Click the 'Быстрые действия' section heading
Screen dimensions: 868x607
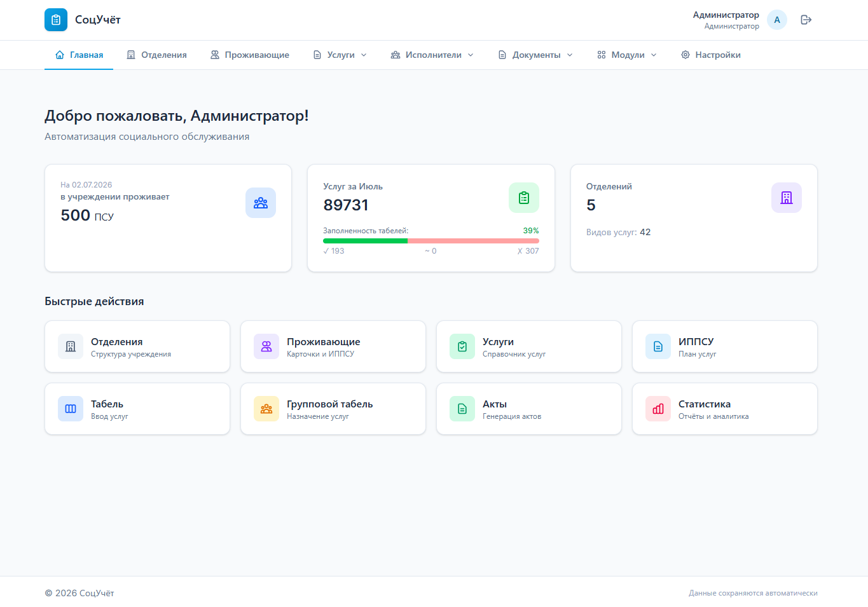[94, 301]
